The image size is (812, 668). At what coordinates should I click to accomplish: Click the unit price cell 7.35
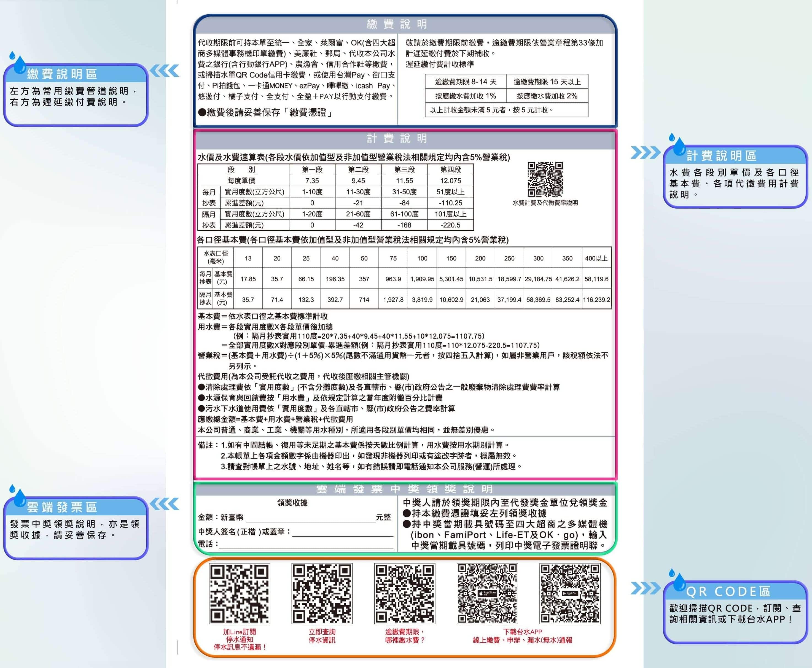pos(312,181)
